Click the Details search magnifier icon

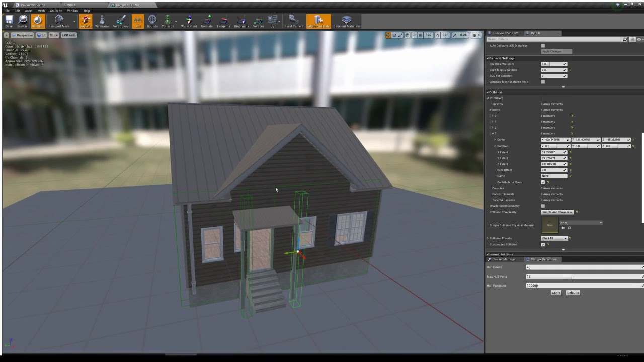[625, 39]
